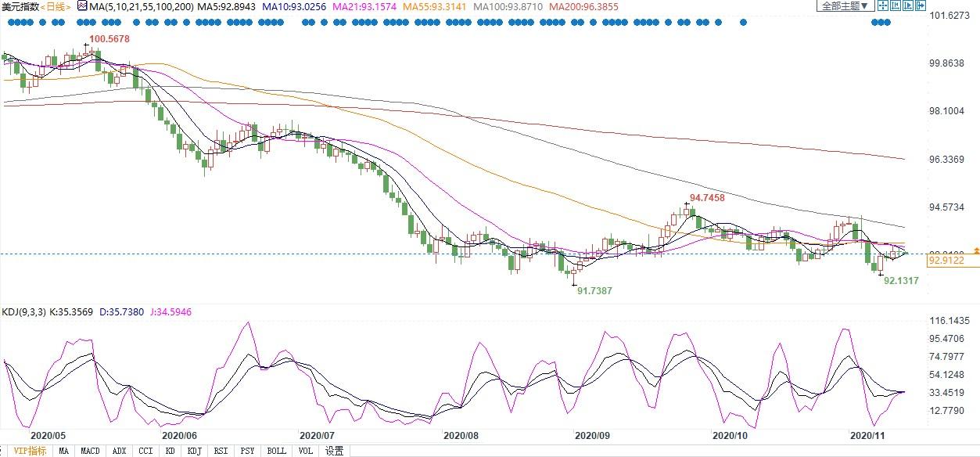
Task: Click the second chart tool icon at top right
Action: 896,5
